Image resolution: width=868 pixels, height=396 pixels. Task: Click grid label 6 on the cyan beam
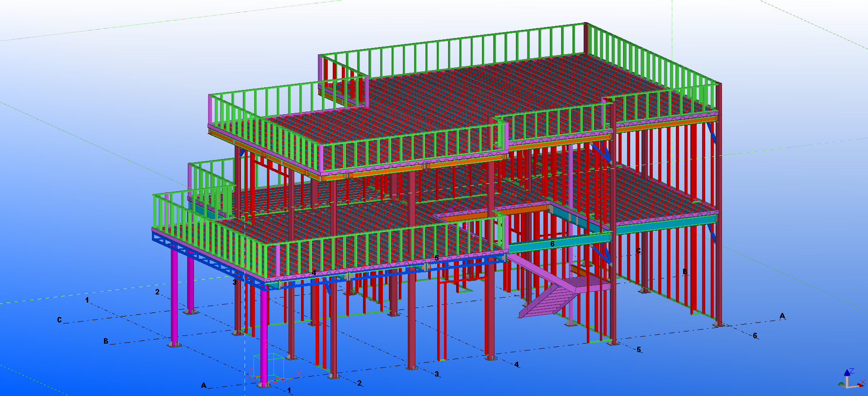552,244
